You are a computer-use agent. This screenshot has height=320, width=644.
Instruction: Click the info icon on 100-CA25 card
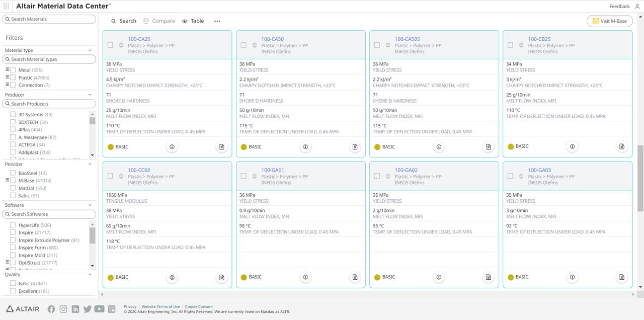pos(172,147)
